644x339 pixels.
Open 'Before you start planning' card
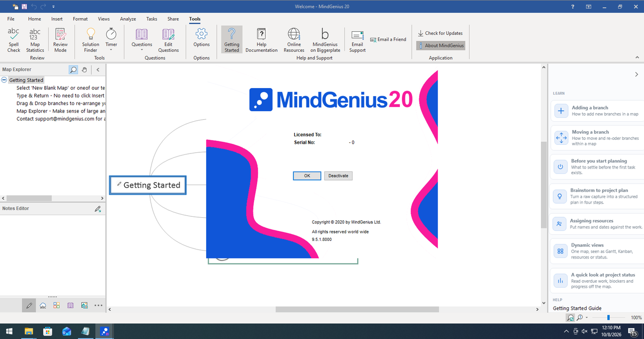click(597, 166)
